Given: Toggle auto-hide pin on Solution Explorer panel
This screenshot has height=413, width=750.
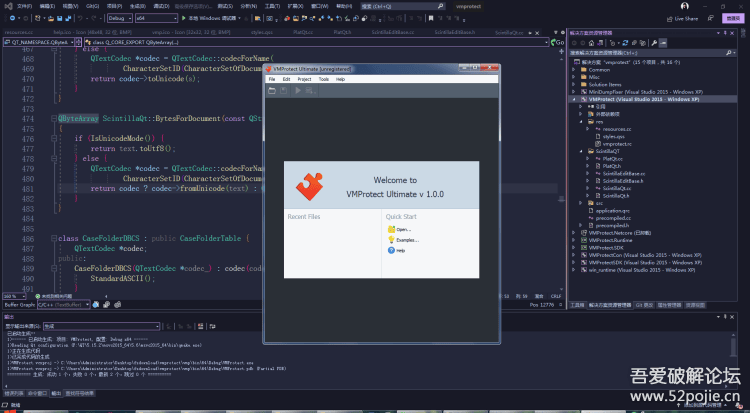Looking at the screenshot, I should [725, 33].
